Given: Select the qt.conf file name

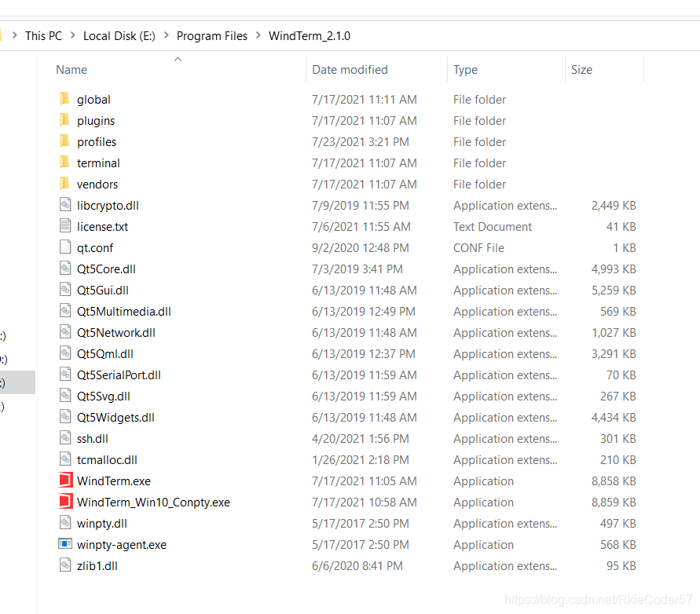Looking at the screenshot, I should tap(94, 248).
